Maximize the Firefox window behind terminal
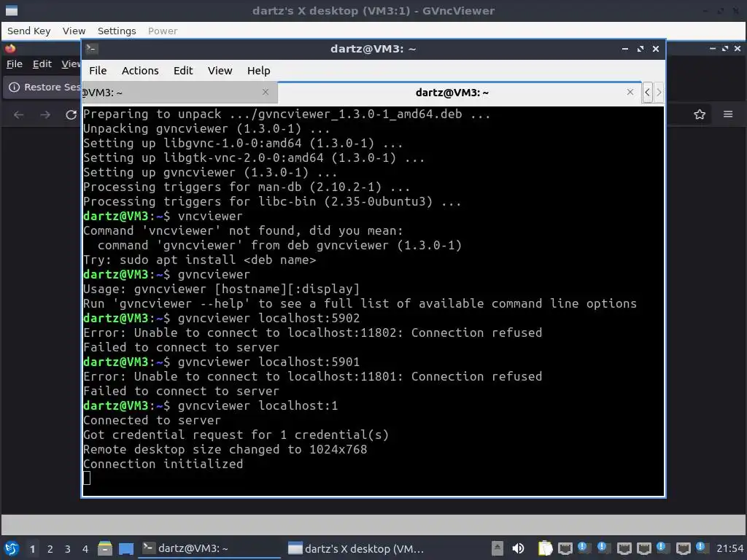747x560 pixels. pos(725,49)
